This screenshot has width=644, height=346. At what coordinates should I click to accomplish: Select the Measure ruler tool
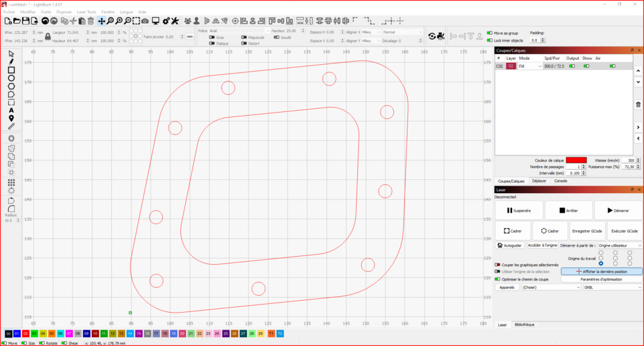click(x=11, y=126)
